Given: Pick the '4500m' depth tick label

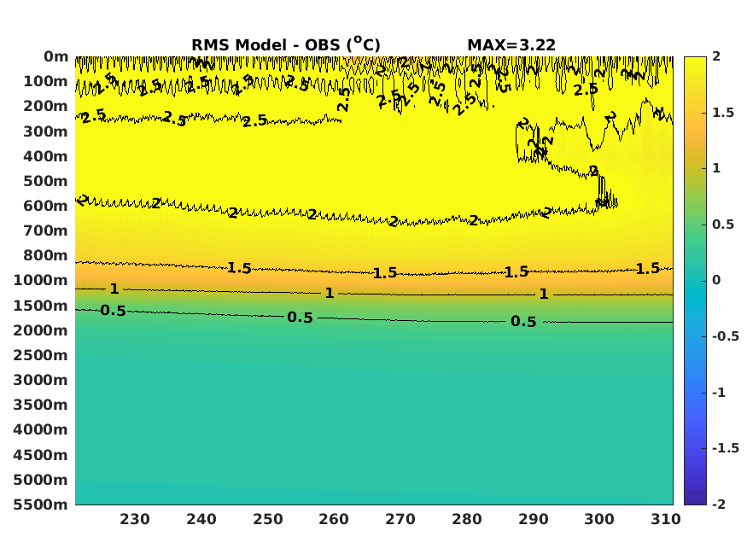Looking at the screenshot, I should [40, 455].
